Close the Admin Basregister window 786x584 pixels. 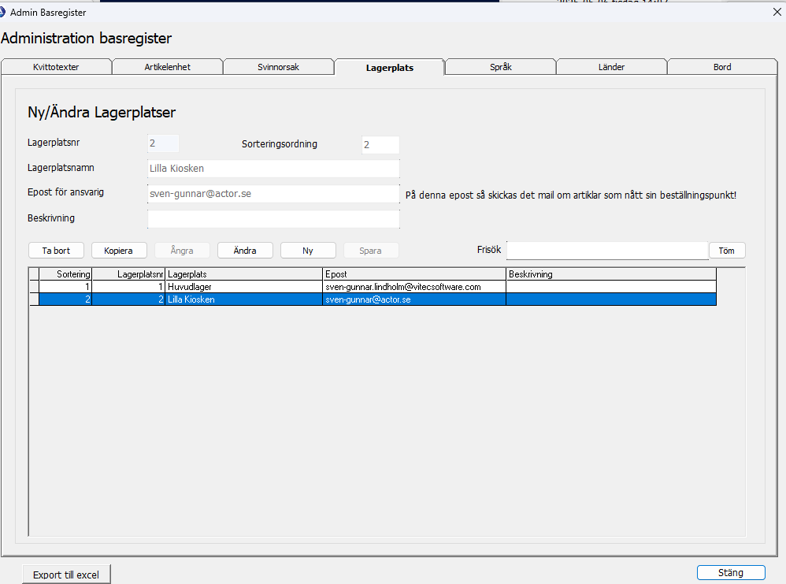[776, 12]
